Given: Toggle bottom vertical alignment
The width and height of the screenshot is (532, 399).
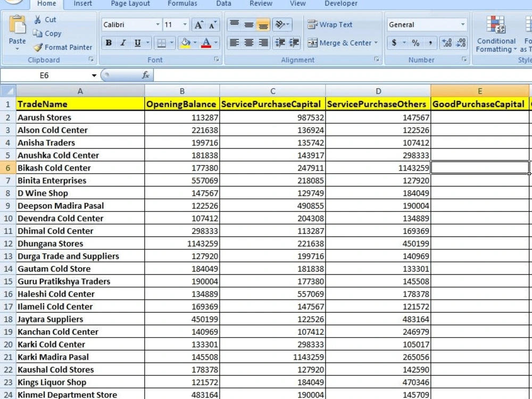Looking at the screenshot, I should click(263, 24).
